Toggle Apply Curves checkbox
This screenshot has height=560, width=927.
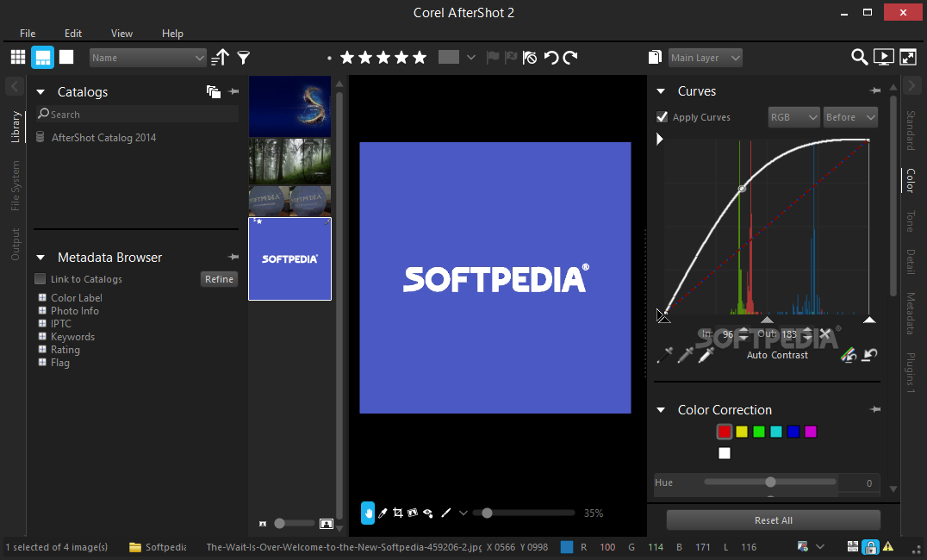(663, 117)
